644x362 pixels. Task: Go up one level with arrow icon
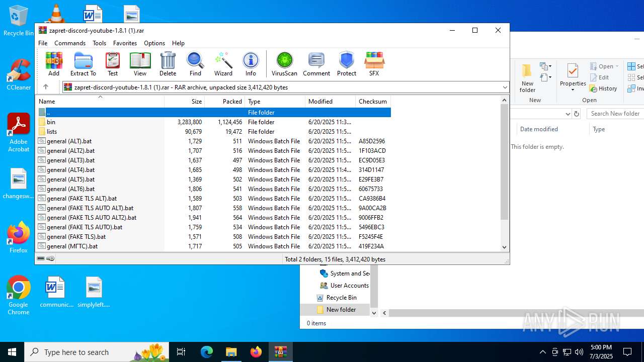[46, 87]
